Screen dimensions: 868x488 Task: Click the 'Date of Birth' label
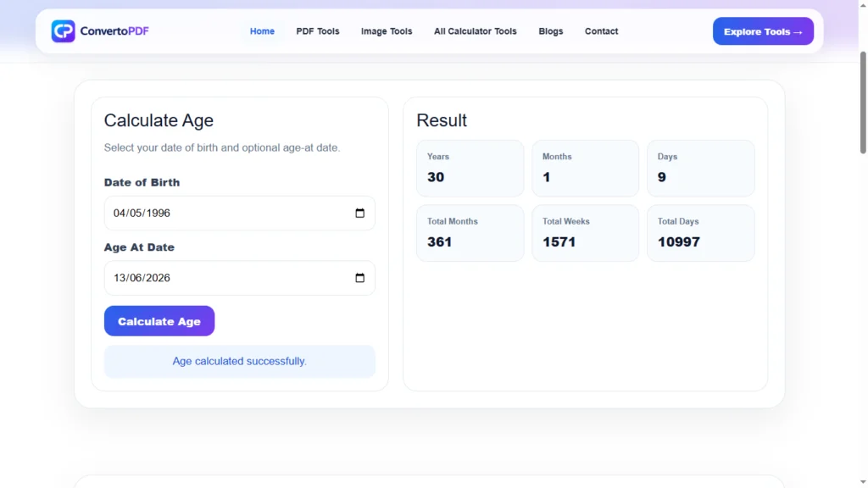coord(142,182)
